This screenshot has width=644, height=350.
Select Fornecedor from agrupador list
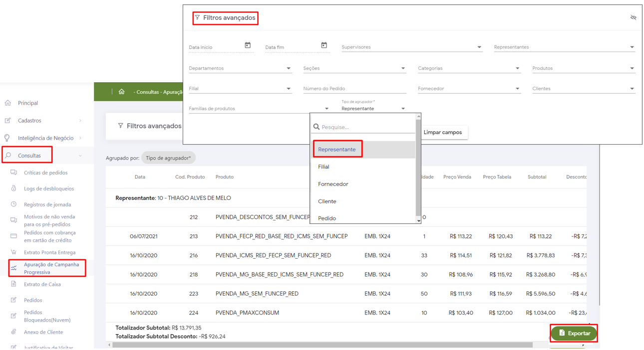333,184
